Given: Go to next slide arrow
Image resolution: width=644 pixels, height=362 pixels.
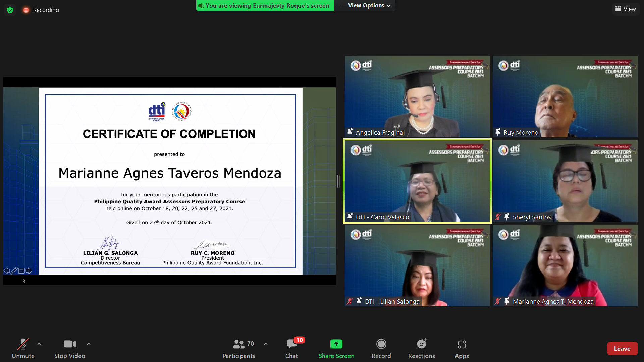Looking at the screenshot, I should pyautogui.click(x=29, y=271).
